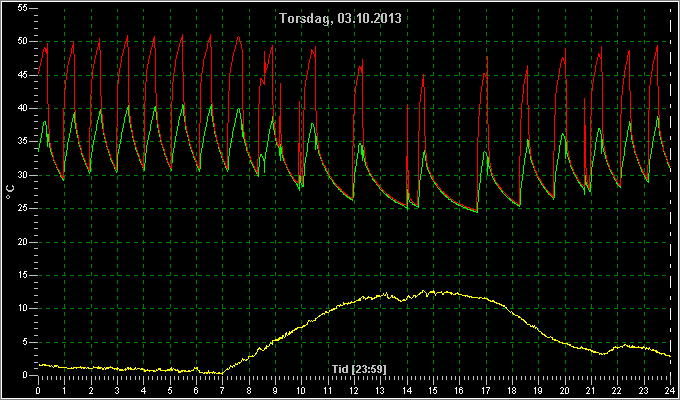Screen dimensions: 680x400
Task: Select the °C y-axis unit label
Action: (x=10, y=192)
